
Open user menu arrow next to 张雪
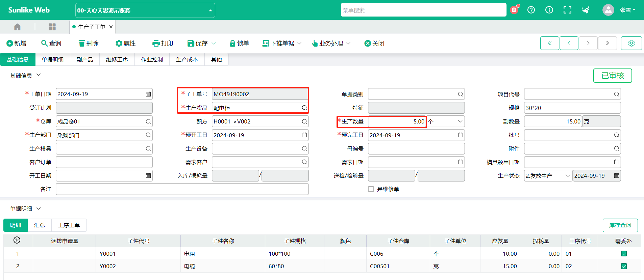[634, 10]
